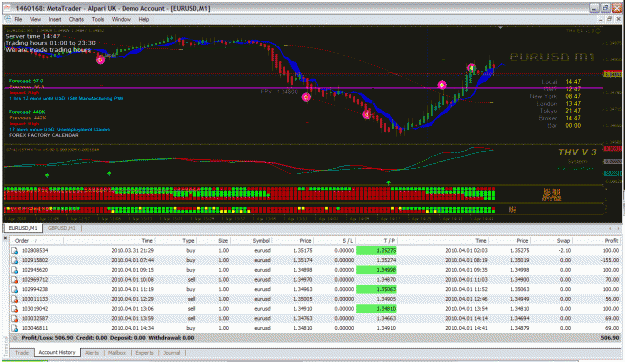Open the File menu
The height and width of the screenshot is (362, 625).
(x=18, y=19)
